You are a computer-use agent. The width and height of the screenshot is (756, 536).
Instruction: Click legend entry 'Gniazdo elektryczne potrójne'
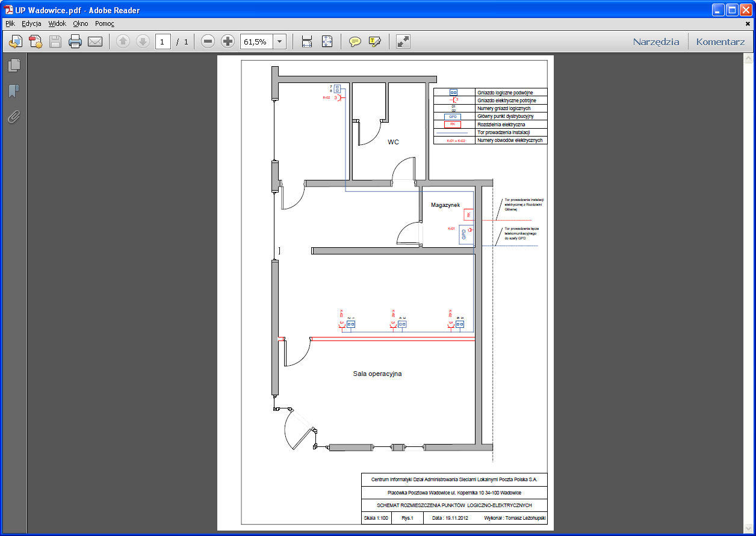[506, 100]
